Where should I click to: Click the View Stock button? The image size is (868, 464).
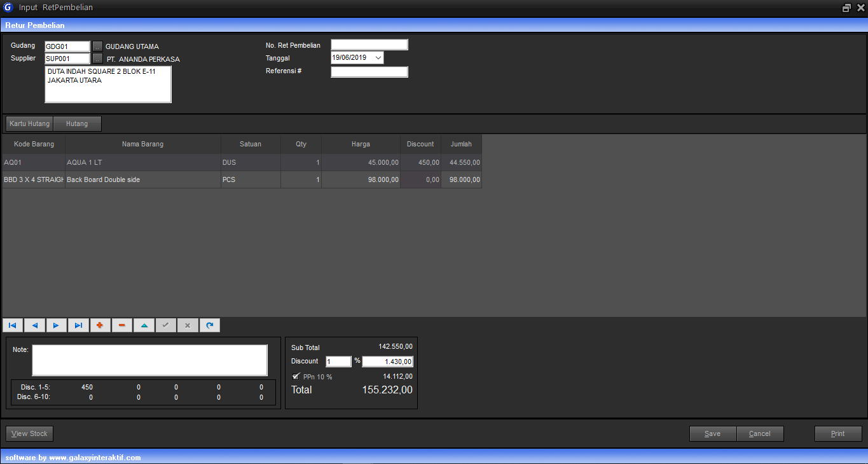click(30, 433)
